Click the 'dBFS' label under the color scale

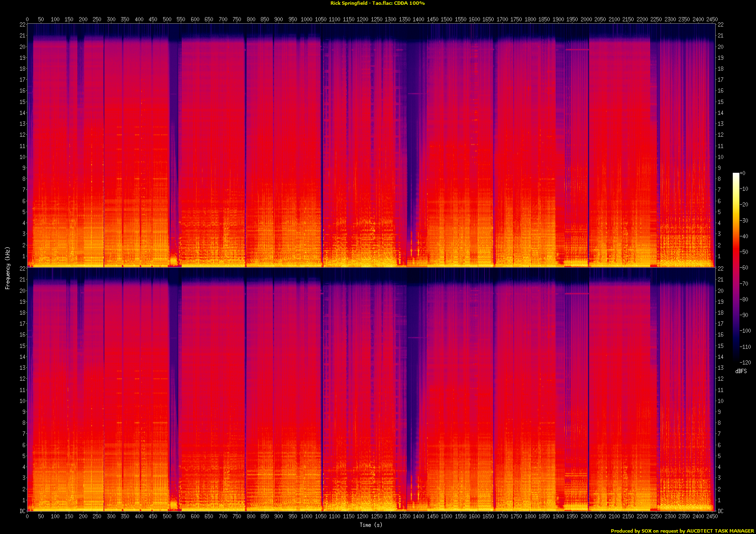click(x=741, y=371)
